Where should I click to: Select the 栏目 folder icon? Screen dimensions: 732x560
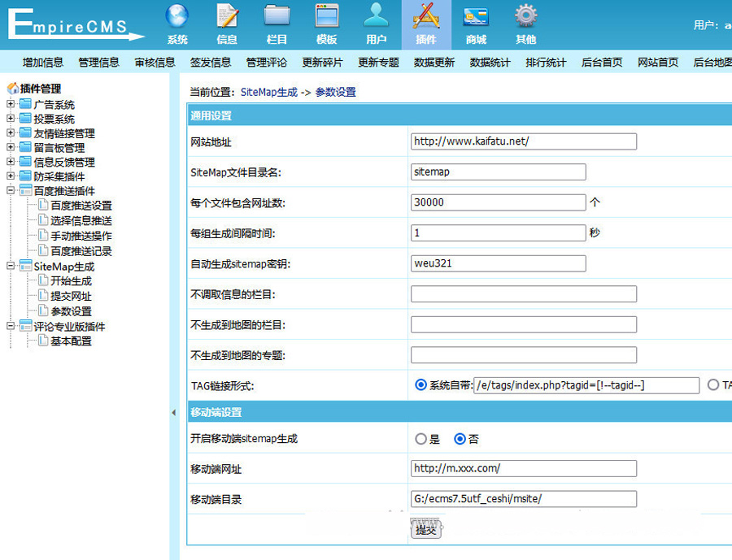[x=277, y=17]
